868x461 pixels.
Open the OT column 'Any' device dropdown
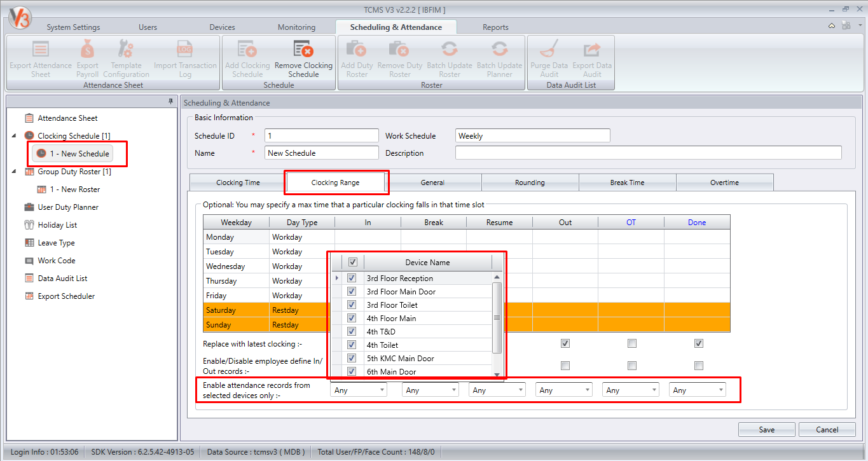coord(631,390)
